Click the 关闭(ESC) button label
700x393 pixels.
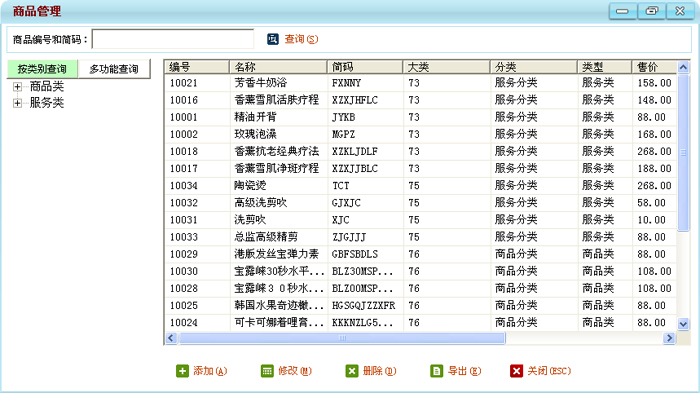tap(549, 371)
